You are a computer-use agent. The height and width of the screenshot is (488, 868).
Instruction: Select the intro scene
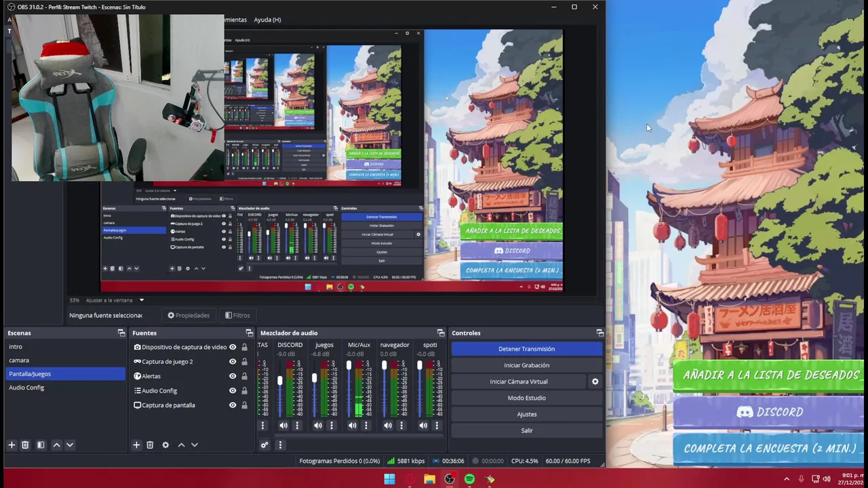pyautogui.click(x=65, y=346)
